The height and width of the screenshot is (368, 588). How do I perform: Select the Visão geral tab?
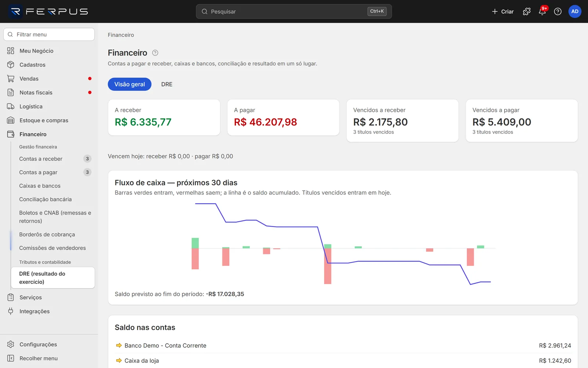tap(130, 84)
